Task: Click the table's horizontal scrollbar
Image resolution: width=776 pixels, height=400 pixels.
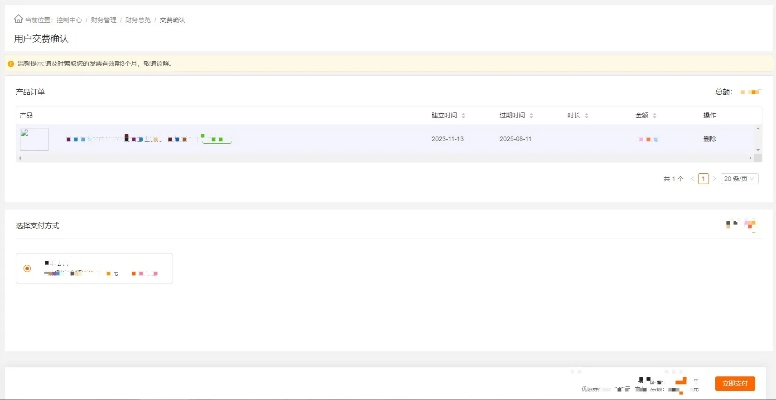Action: click(x=380, y=158)
